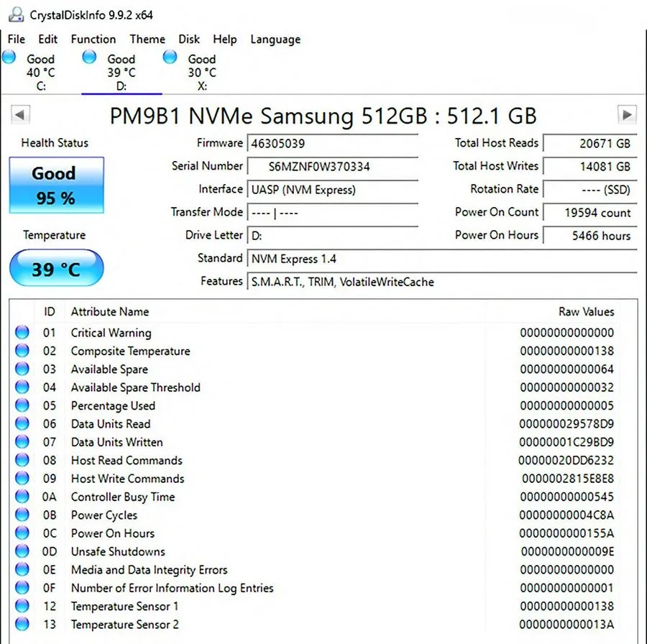The image size is (647, 644).
Task: Click the Raw Values column header
Action: coord(587,311)
